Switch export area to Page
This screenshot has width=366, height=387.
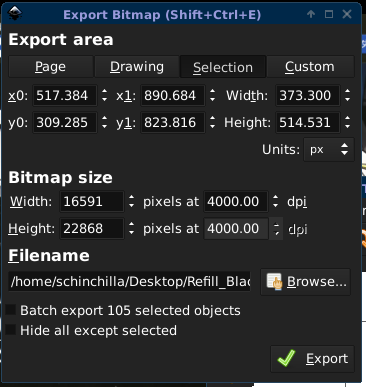pos(51,67)
